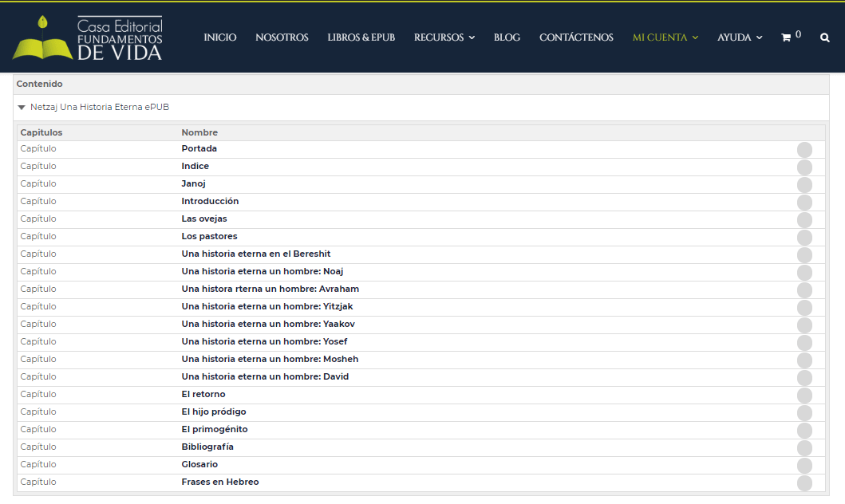Click the circle icon beside El retorno
The image size is (845, 504).
804,396
